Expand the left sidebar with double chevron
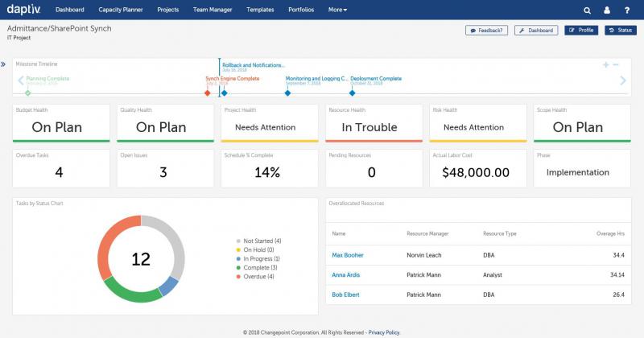The height and width of the screenshot is (338, 644). click(x=3, y=64)
